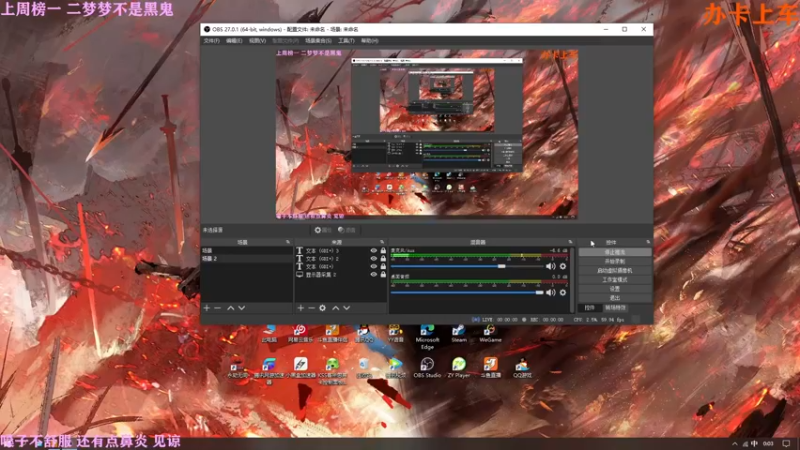Click the 滤镜 button above the Sources panel
Viewport: 800px width, 450px height.
tap(346, 230)
